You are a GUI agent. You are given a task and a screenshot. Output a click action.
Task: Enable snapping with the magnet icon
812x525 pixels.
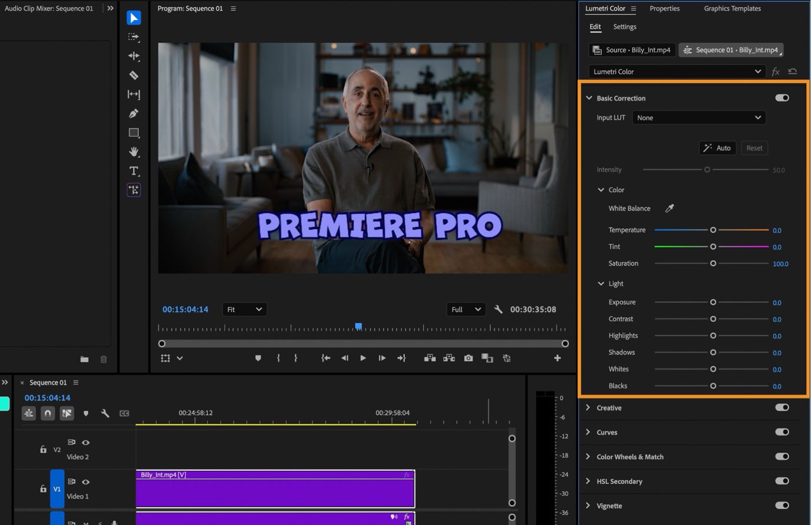[48, 413]
